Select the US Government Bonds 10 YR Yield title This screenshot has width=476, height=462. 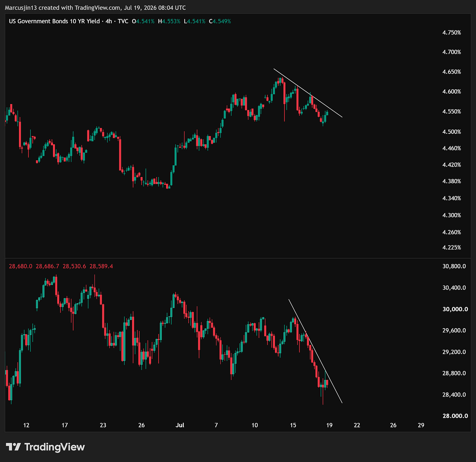pos(54,21)
